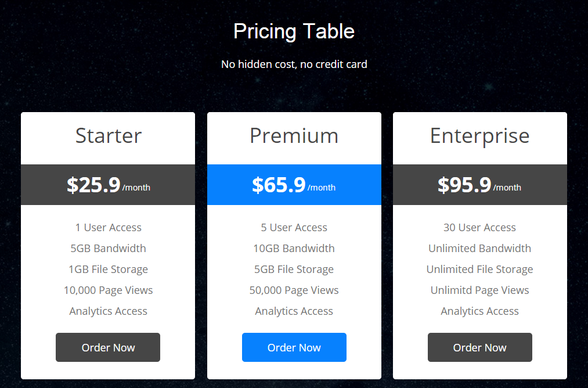Select the Premium plan heading

coord(294,135)
